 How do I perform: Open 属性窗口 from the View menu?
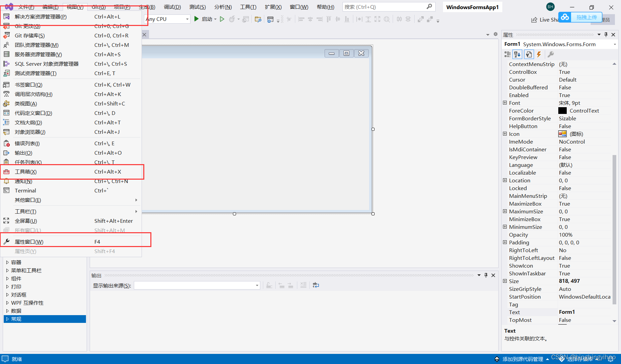(x=71, y=242)
